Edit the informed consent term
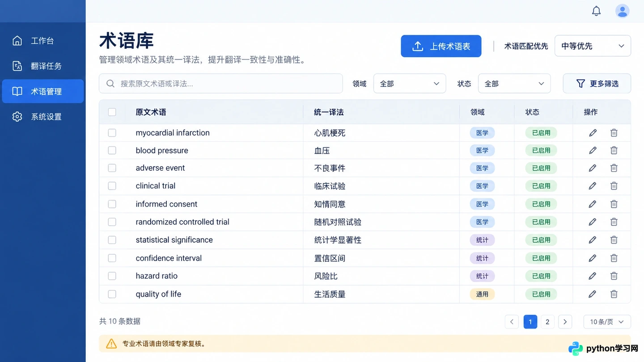This screenshot has width=644, height=362. pos(593,204)
